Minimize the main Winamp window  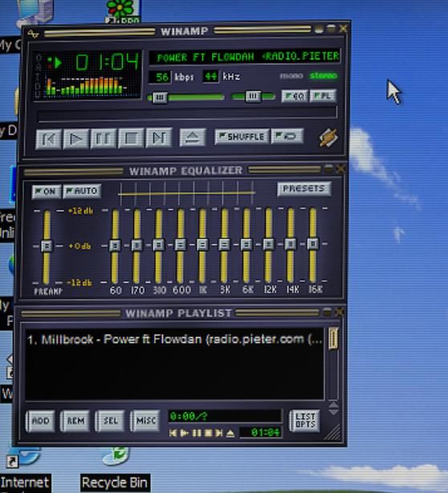(319, 29)
